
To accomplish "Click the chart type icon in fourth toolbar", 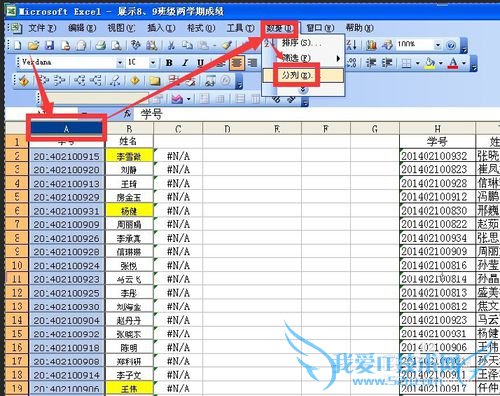I will pyautogui.click(x=177, y=99).
